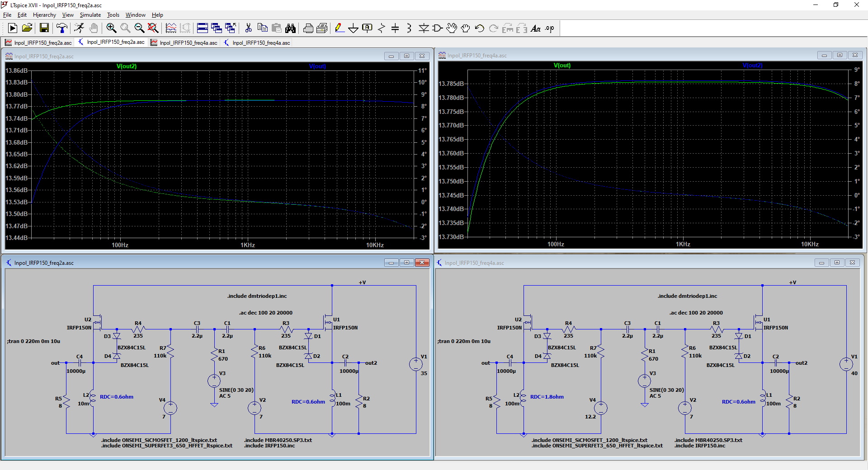Undo the last action

click(480, 28)
